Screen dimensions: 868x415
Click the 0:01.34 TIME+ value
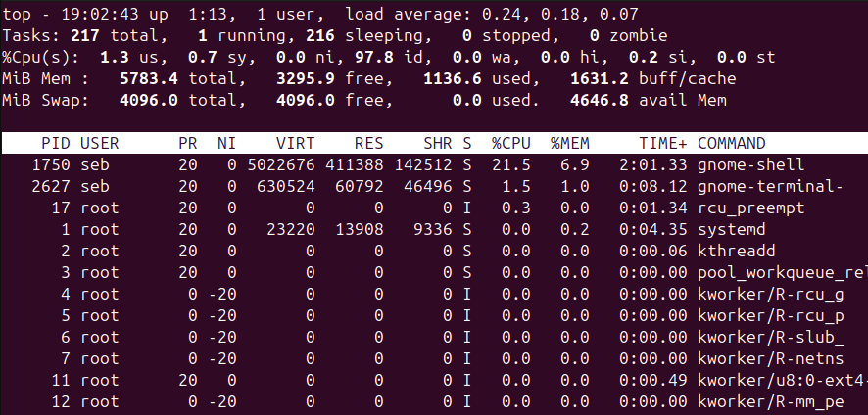[x=653, y=208]
